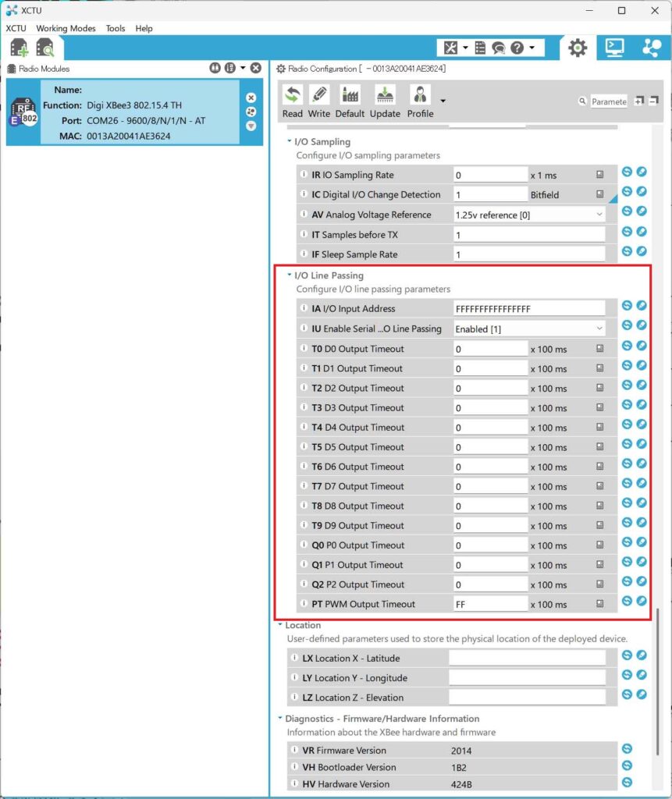Open the Profile dropdown arrow

[x=443, y=101]
